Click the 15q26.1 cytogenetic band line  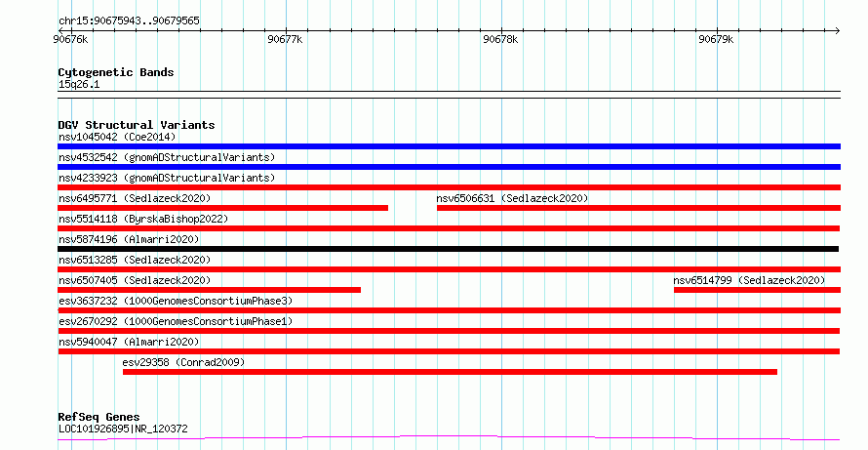click(449, 95)
